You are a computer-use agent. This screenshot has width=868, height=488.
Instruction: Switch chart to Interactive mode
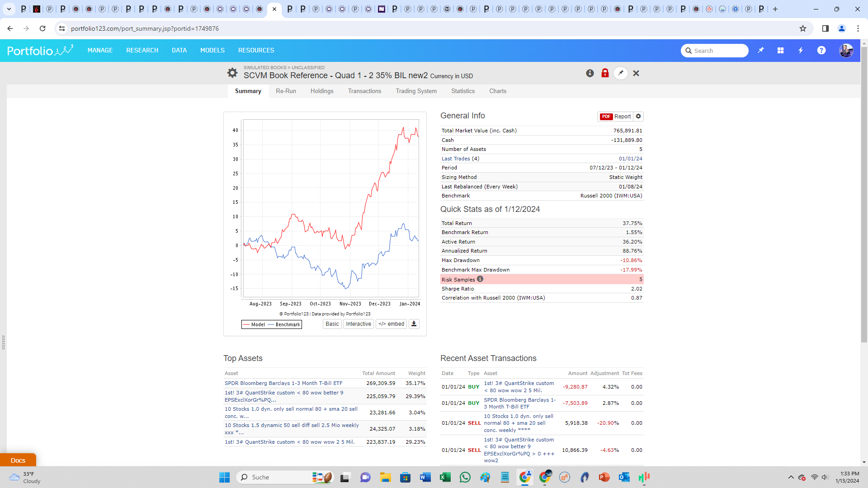tap(359, 324)
